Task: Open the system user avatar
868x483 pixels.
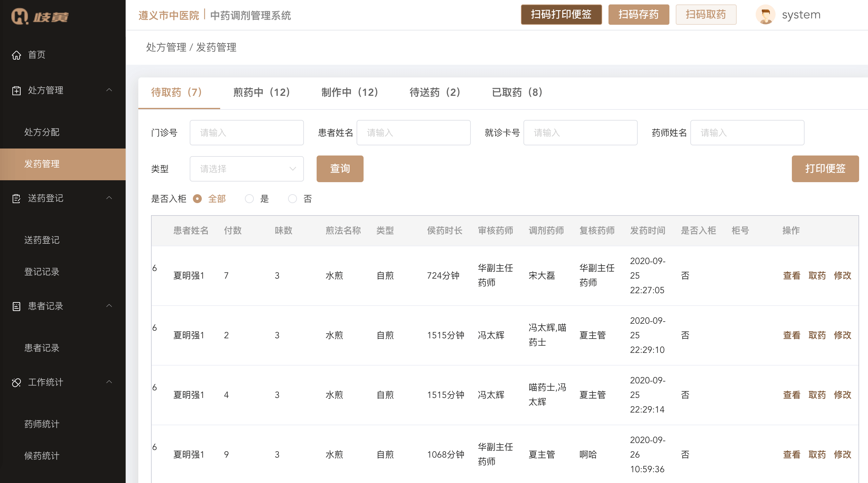Action: (766, 15)
